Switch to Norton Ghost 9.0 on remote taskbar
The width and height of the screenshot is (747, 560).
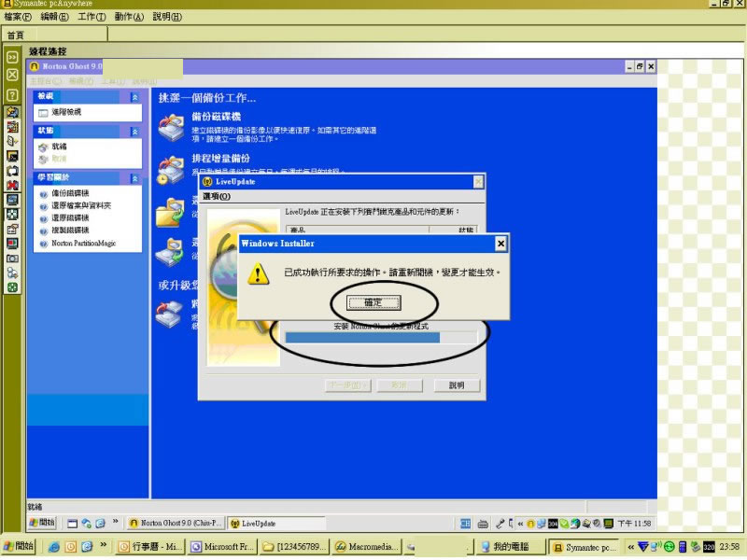click(176, 524)
